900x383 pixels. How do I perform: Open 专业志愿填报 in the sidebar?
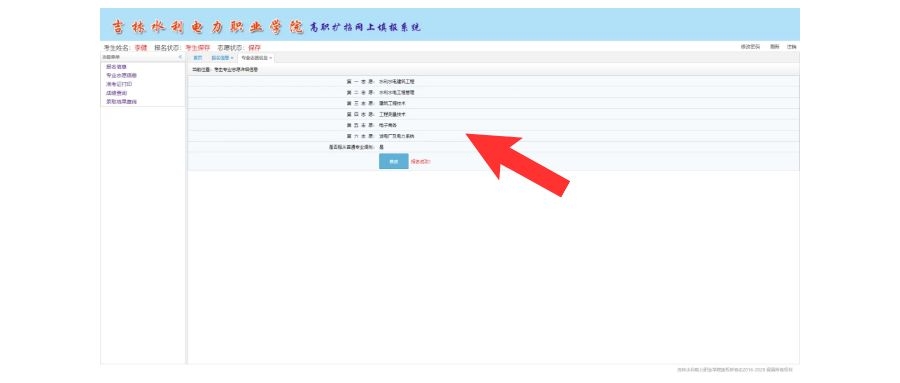(x=121, y=75)
